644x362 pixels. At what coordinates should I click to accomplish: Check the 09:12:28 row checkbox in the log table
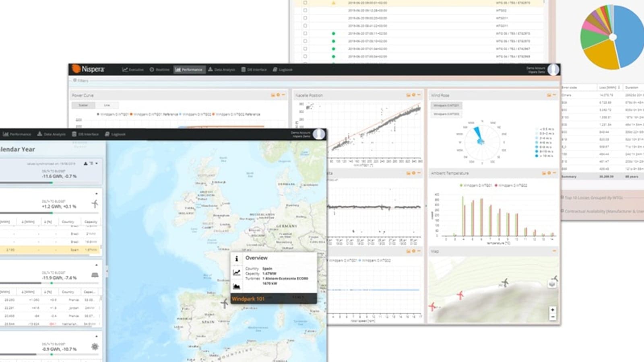point(305,10)
